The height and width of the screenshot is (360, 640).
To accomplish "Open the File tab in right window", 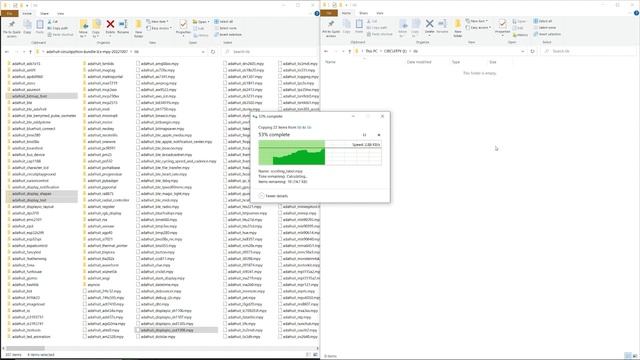I will (329, 13).
